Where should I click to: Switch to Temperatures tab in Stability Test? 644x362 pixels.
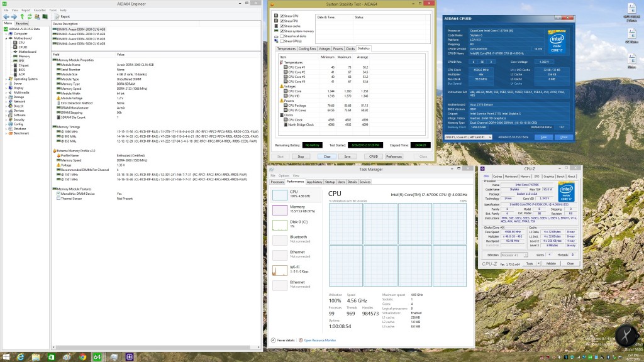286,48
